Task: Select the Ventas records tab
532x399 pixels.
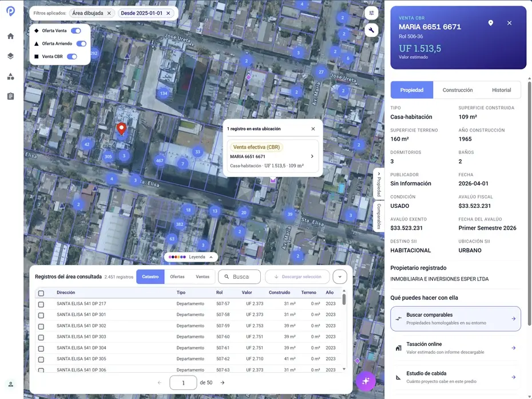Action: (x=203, y=276)
